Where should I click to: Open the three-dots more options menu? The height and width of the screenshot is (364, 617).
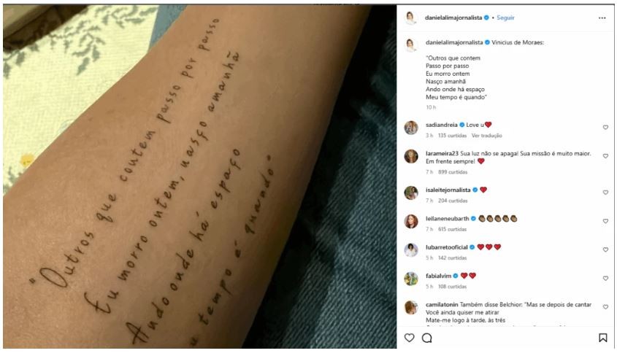point(602,18)
